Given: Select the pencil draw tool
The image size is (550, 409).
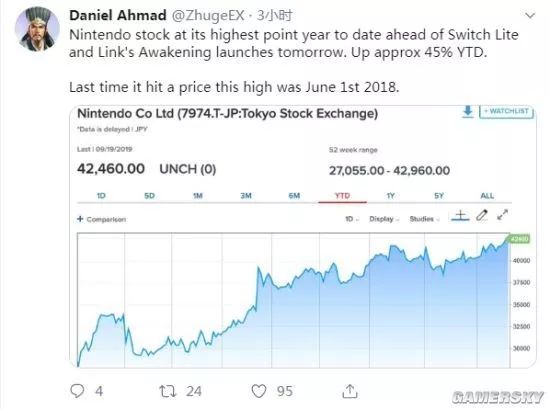Looking at the screenshot, I should 482,215.
